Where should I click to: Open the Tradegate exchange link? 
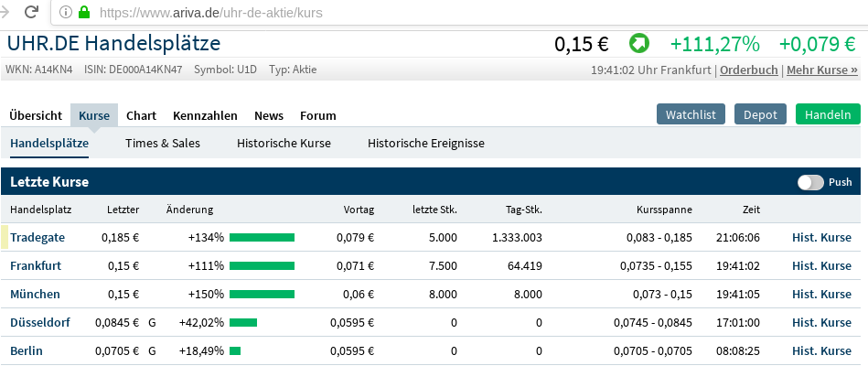tap(38, 237)
